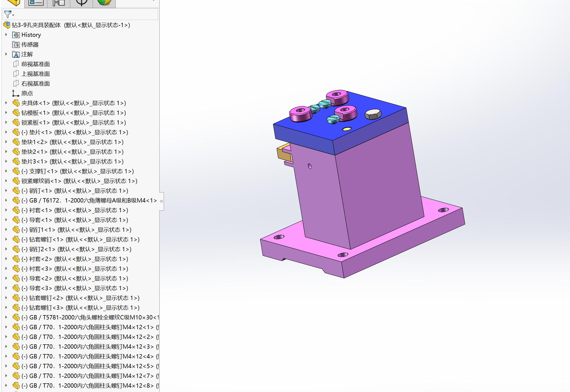
Task: Expand the 夹具体<1> component node
Action: pos(6,103)
